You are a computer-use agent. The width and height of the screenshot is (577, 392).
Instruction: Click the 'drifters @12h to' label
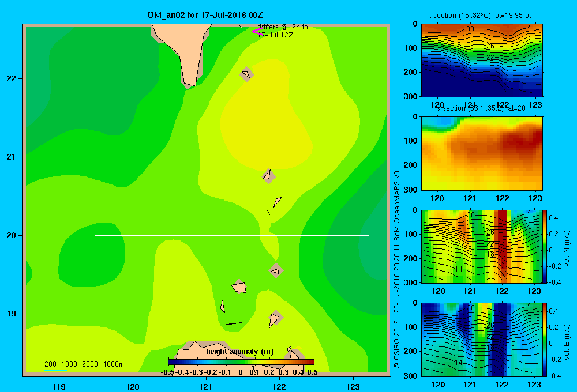click(283, 27)
